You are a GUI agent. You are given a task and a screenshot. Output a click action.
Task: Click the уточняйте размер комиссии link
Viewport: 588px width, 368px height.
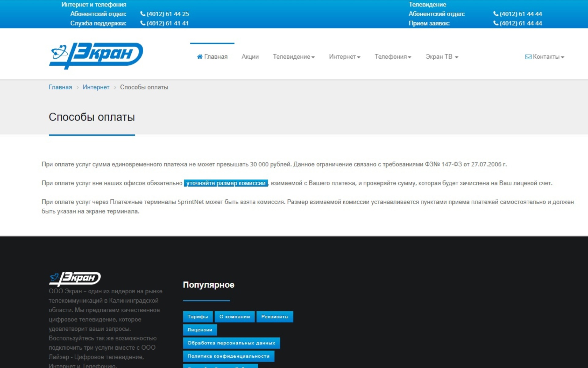pyautogui.click(x=226, y=183)
